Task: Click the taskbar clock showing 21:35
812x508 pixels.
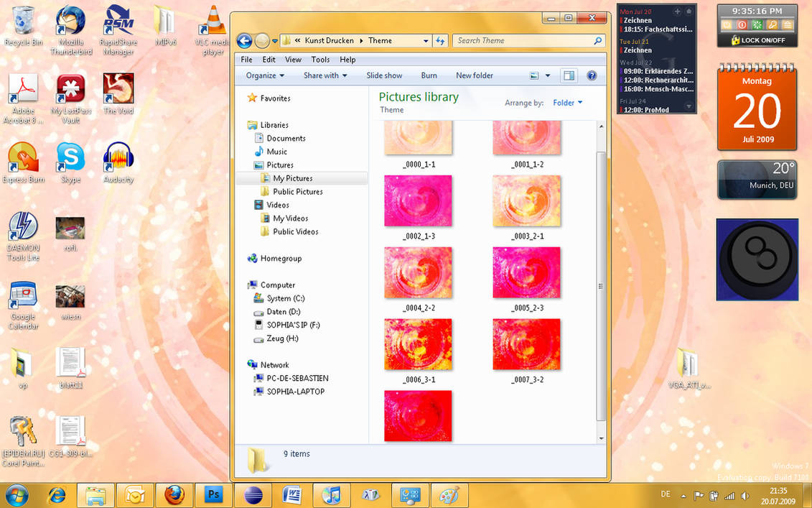Action: pos(778,496)
